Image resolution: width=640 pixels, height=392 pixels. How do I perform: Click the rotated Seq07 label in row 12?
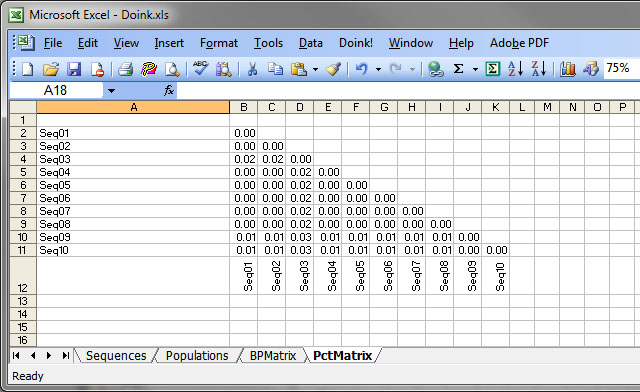[416, 276]
